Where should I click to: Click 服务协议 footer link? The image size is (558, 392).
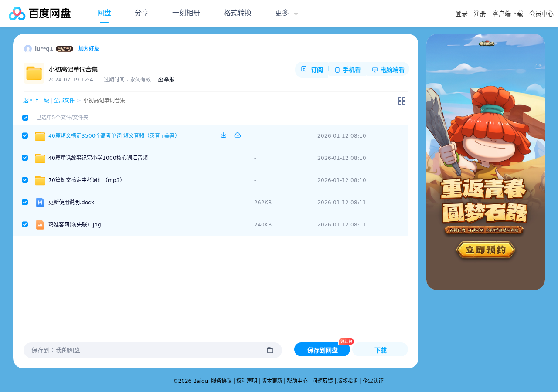(x=221, y=381)
